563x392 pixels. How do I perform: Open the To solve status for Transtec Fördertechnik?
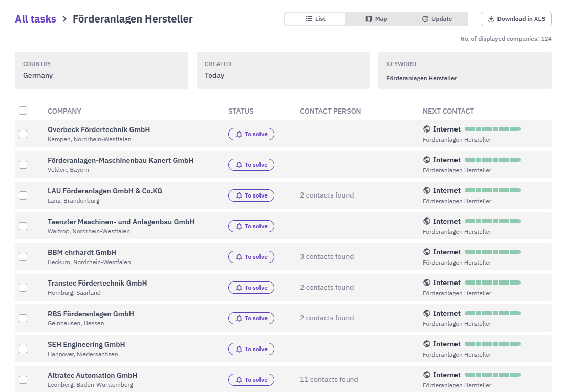click(251, 288)
